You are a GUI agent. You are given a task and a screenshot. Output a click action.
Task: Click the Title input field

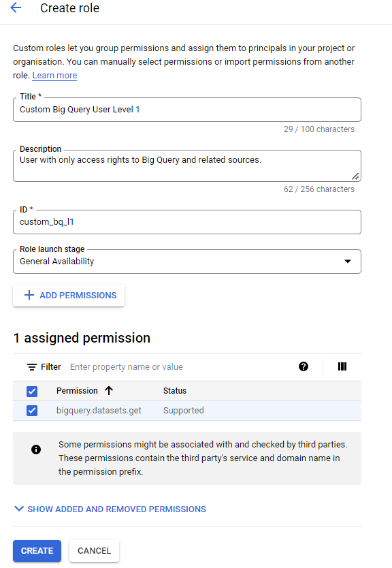pyautogui.click(x=186, y=110)
